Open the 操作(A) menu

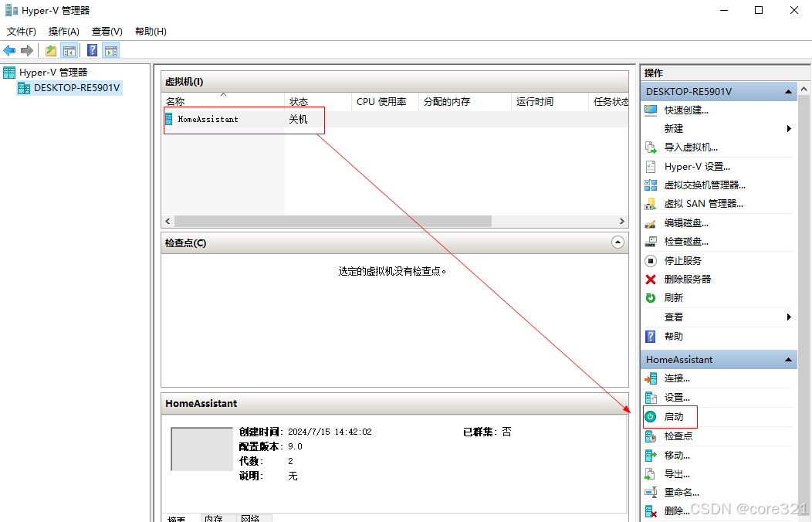[x=64, y=31]
